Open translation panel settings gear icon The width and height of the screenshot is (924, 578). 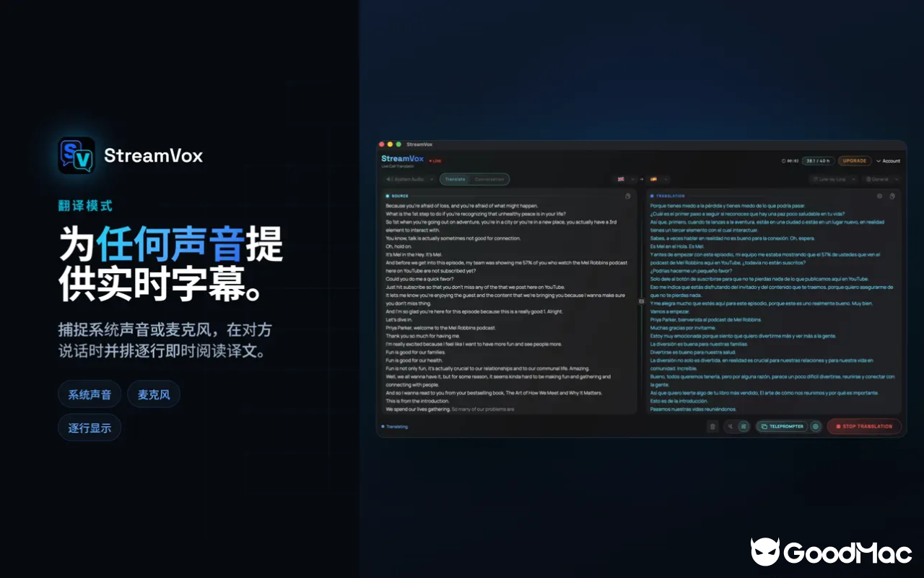pyautogui.click(x=879, y=196)
